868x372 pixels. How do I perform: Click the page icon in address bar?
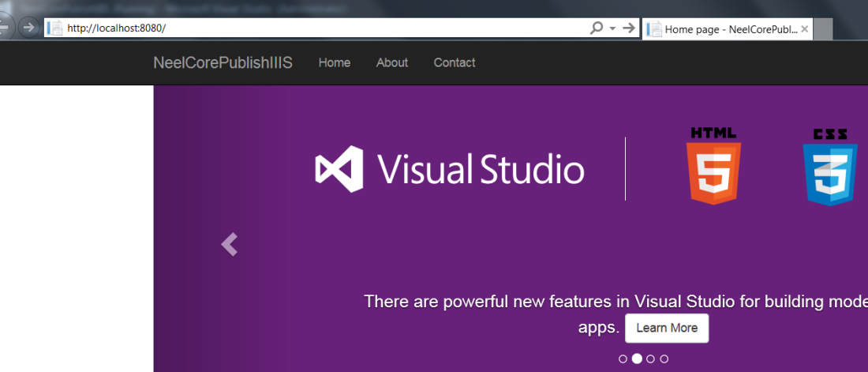point(54,28)
